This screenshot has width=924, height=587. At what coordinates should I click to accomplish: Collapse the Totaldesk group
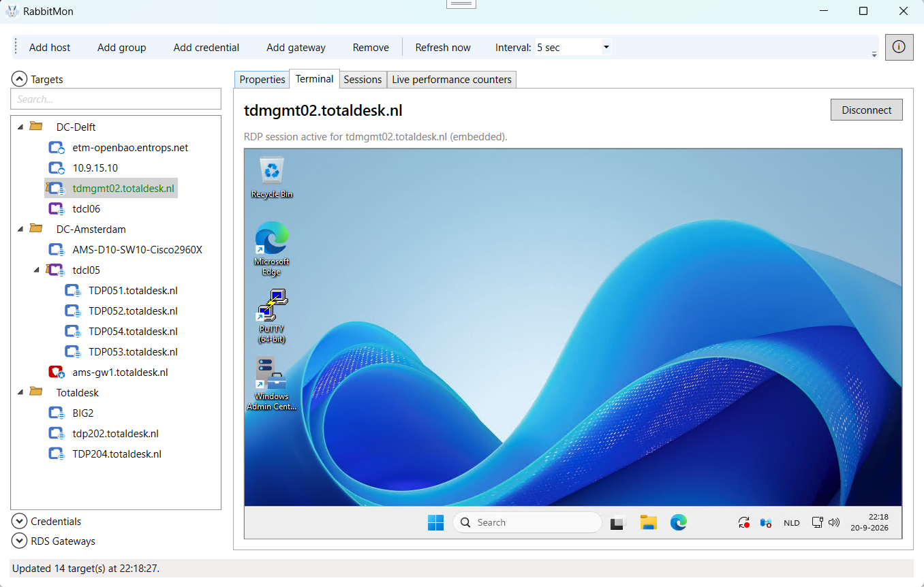point(20,393)
